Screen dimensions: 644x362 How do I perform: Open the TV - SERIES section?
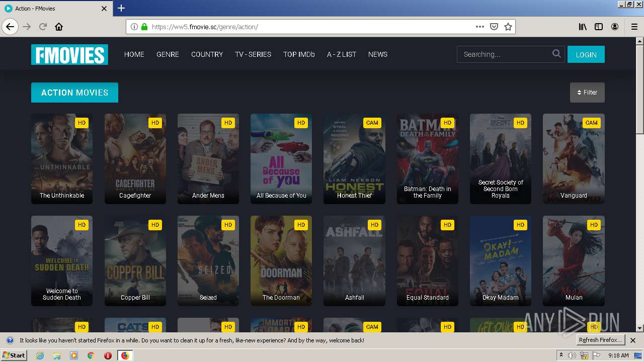click(x=253, y=54)
